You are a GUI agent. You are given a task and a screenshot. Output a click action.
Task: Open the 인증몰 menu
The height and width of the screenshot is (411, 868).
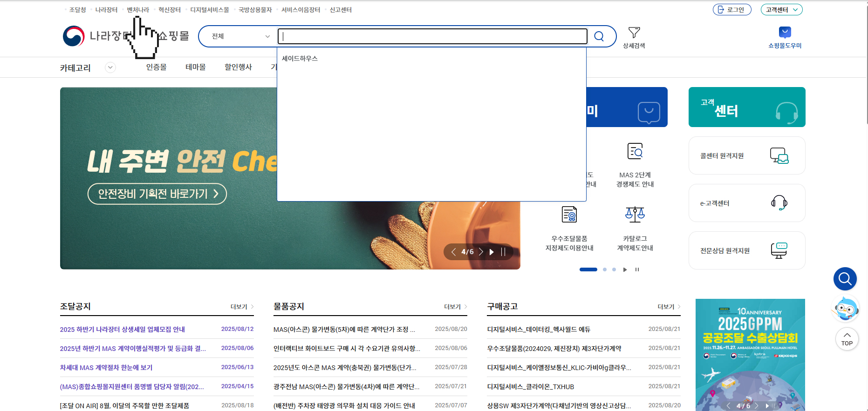156,67
